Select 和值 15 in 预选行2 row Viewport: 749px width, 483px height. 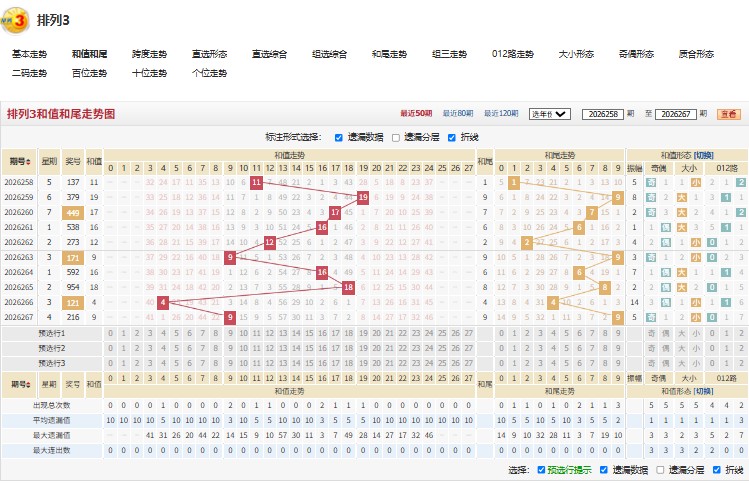point(310,348)
